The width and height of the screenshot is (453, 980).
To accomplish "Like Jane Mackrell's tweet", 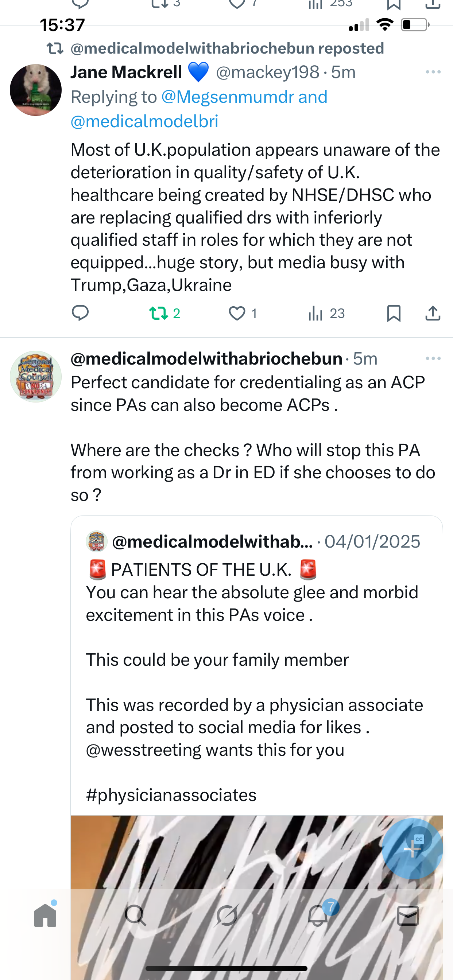I will tap(237, 313).
